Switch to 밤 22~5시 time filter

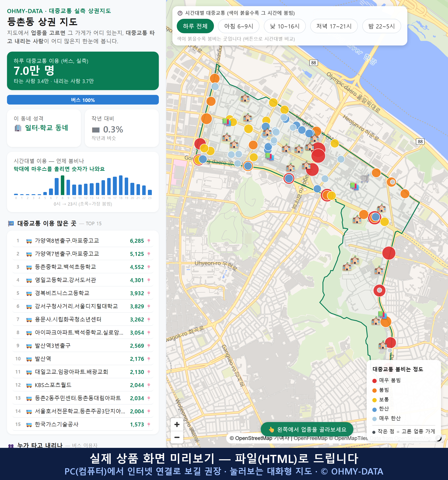pyautogui.click(x=381, y=26)
